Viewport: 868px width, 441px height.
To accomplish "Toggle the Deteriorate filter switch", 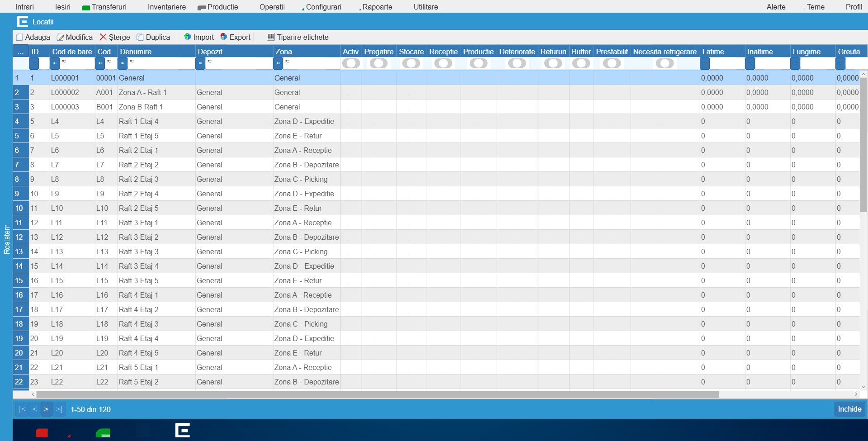I will [x=517, y=63].
